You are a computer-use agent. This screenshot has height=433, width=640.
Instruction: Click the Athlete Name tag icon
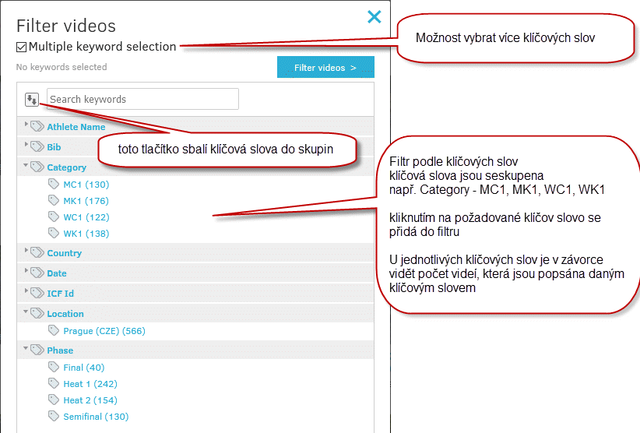[37, 126]
